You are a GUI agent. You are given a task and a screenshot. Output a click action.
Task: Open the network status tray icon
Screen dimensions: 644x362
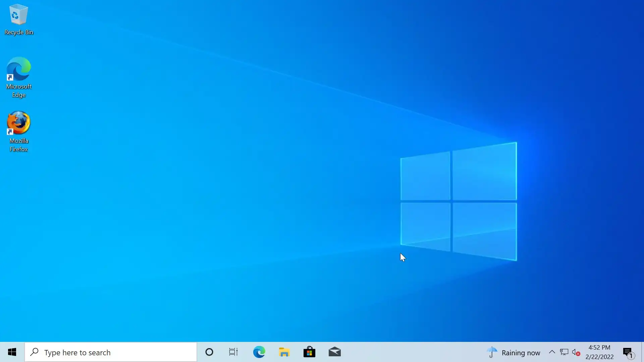[564, 352]
